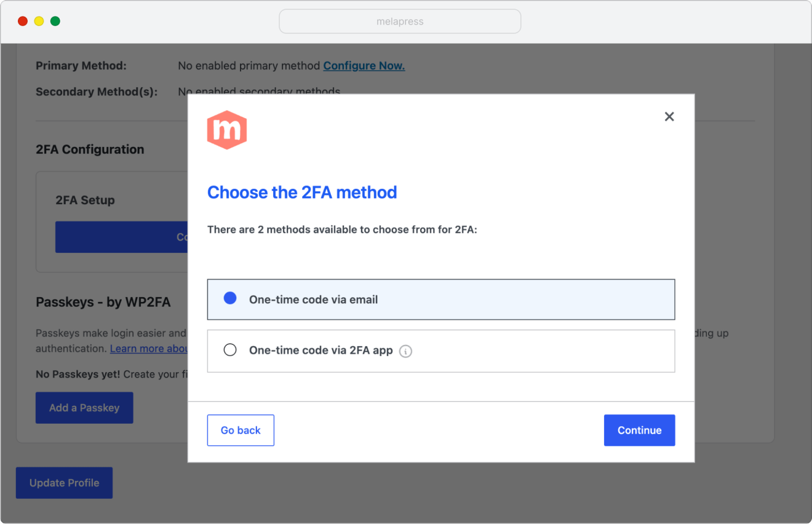The height and width of the screenshot is (524, 812).
Task: Click the green macOS fullscreen button
Action: coord(55,22)
